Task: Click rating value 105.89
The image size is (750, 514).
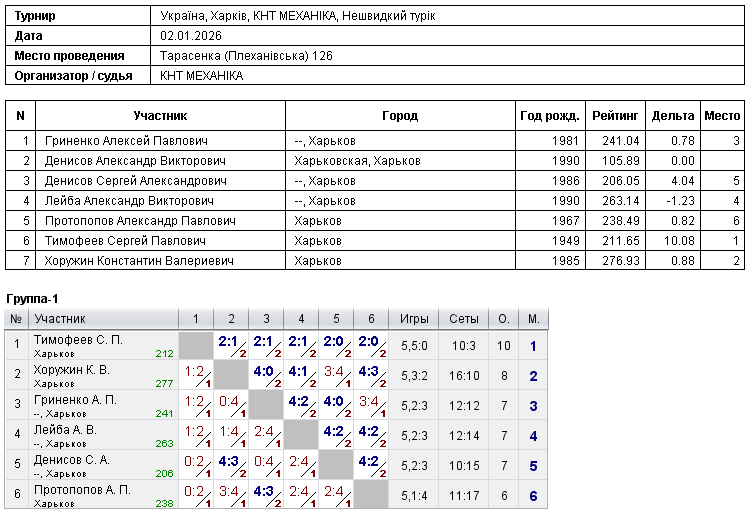Action: [621, 161]
